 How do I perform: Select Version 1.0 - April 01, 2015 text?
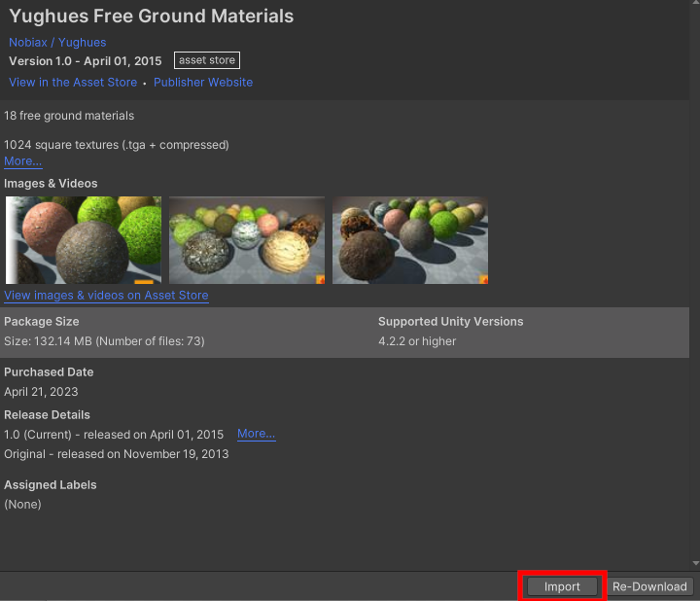click(x=86, y=61)
